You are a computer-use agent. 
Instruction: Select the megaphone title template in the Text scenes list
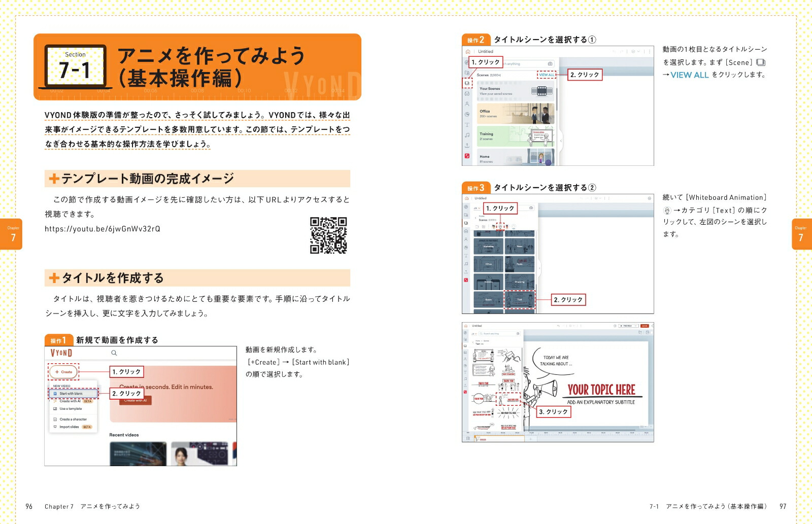pos(508,399)
